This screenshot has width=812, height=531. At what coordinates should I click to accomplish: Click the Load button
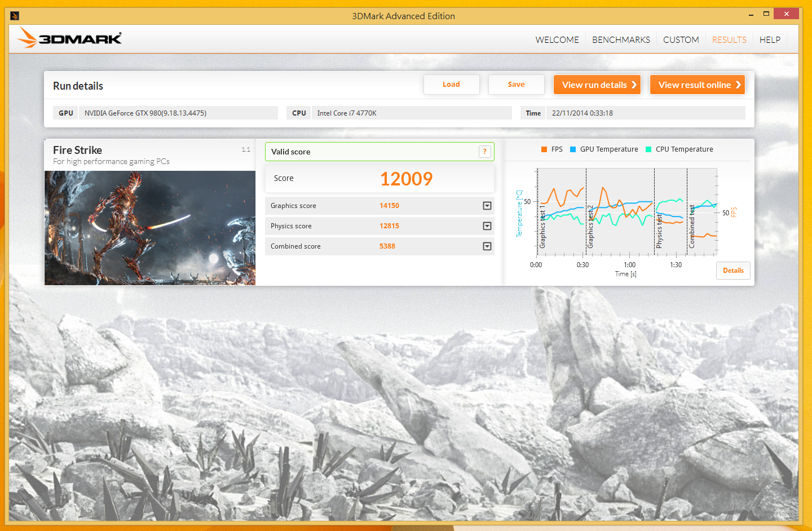451,85
